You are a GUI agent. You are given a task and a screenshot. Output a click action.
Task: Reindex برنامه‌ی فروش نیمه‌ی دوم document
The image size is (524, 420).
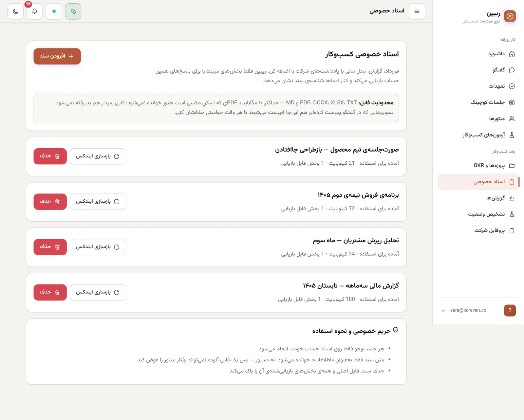pyautogui.click(x=98, y=202)
